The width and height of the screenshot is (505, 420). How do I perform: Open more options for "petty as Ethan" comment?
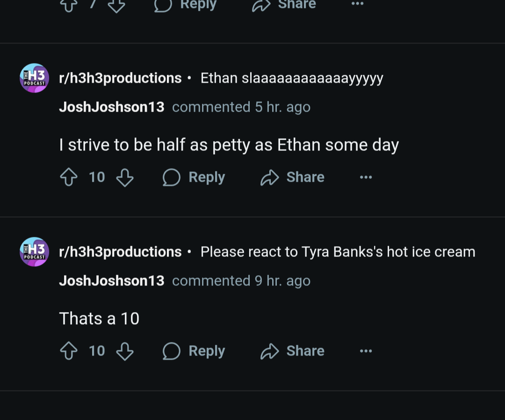point(366,178)
